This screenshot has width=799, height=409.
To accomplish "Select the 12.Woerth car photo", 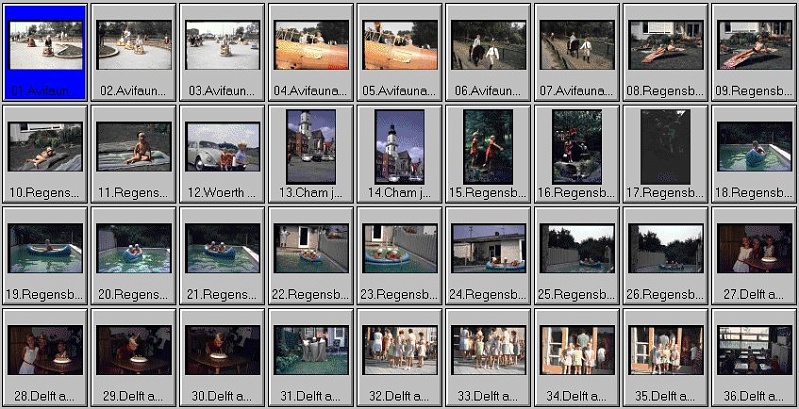I will click(x=223, y=147).
